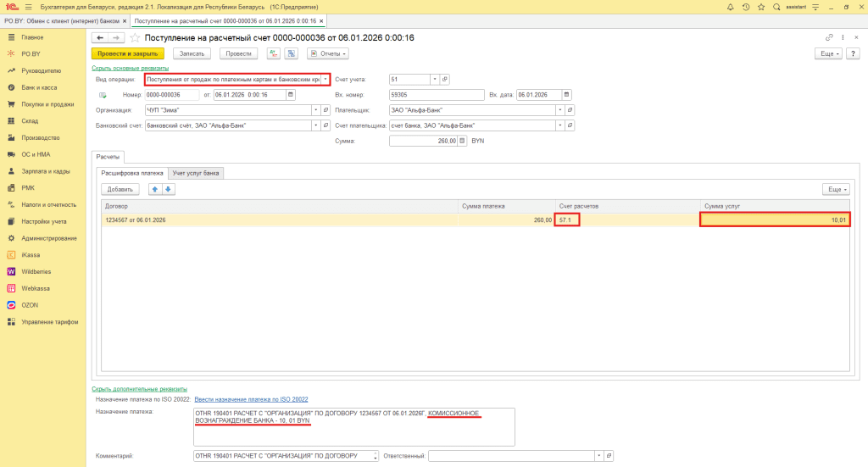This screenshot has height=467, width=868.
Task: Click the Провести и закрыть button
Action: [x=126, y=53]
